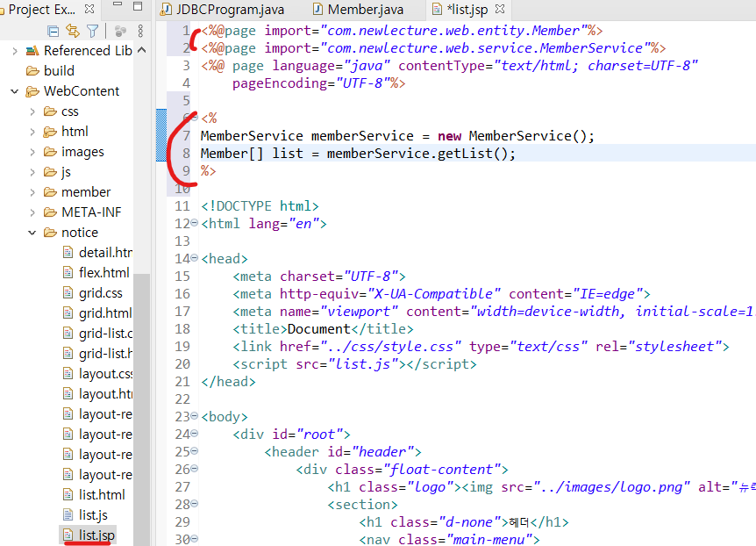
Task: Click the list.jsp file icon in the tree
Action: pyautogui.click(x=68, y=535)
